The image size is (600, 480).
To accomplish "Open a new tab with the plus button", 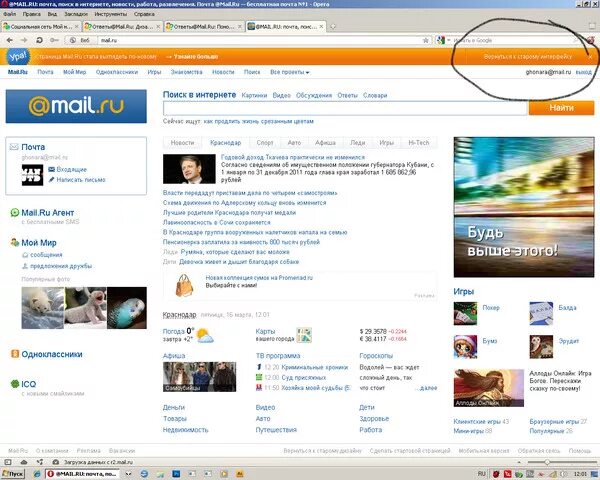I will tap(333, 26).
